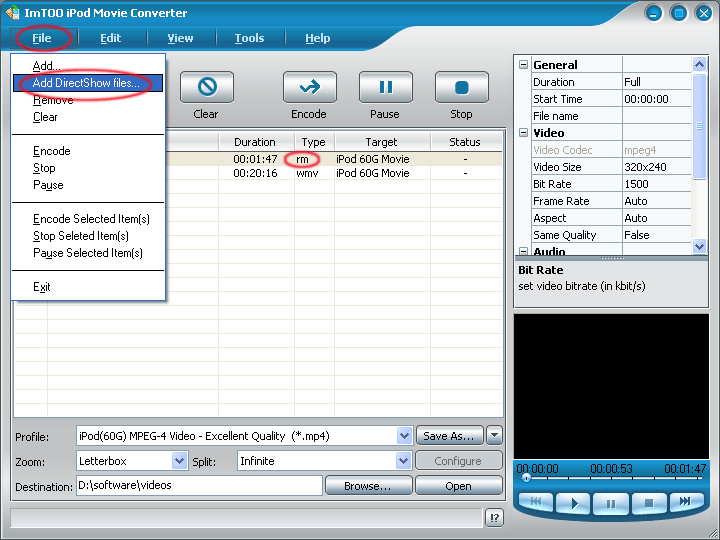Stop the preview player

tap(648, 503)
